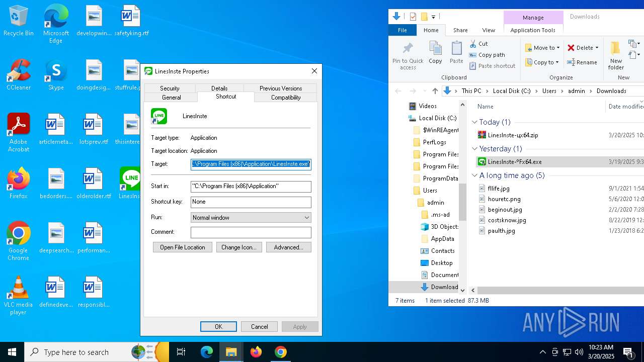The image size is (644, 362).
Task: Click the Shortcut key field
Action: coord(251,202)
